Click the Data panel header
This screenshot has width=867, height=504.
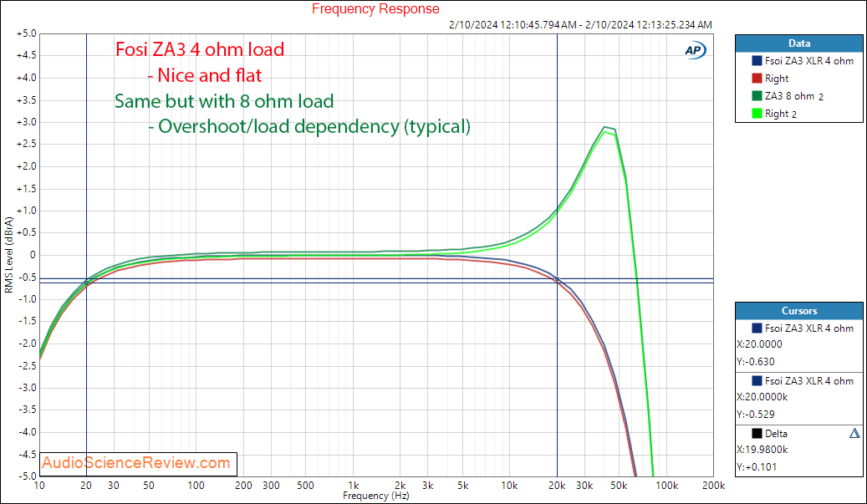pos(799,43)
